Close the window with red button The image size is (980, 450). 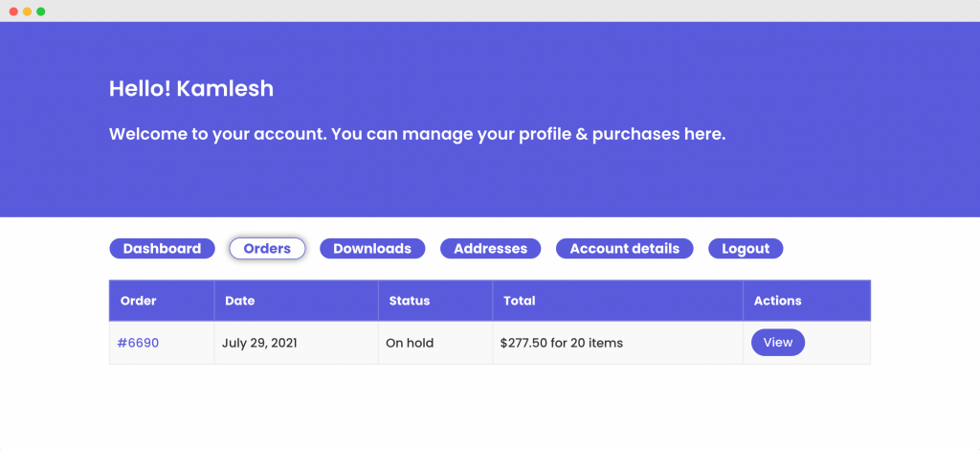(x=13, y=11)
